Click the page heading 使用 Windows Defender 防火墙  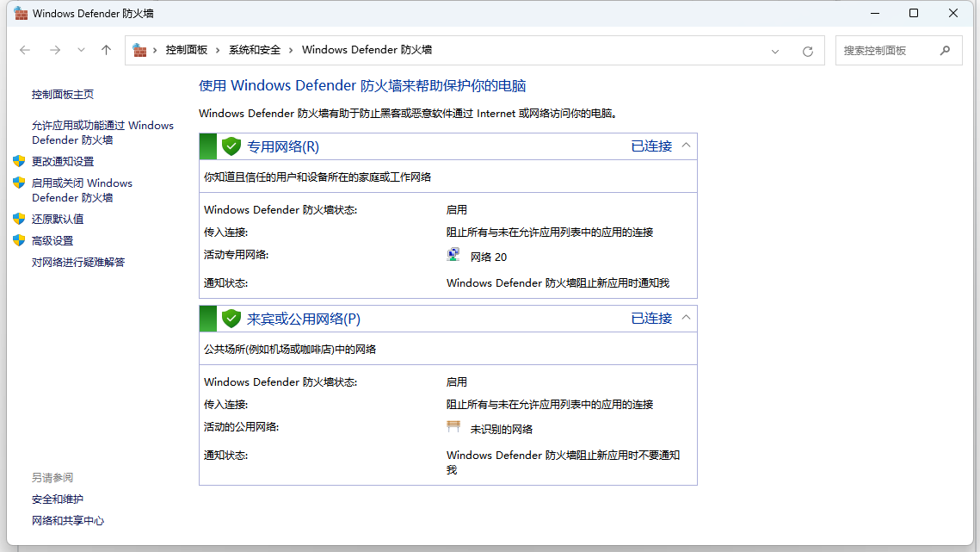pyautogui.click(x=362, y=86)
